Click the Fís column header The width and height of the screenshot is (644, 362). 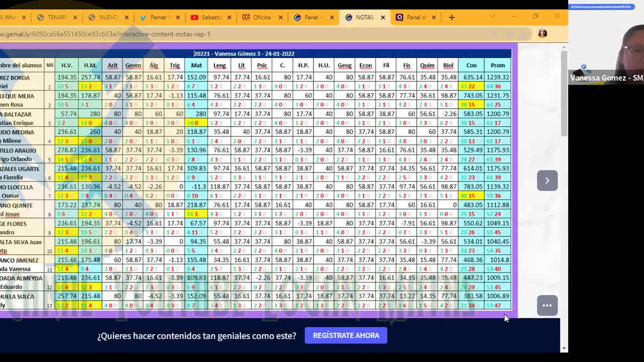[407, 65]
